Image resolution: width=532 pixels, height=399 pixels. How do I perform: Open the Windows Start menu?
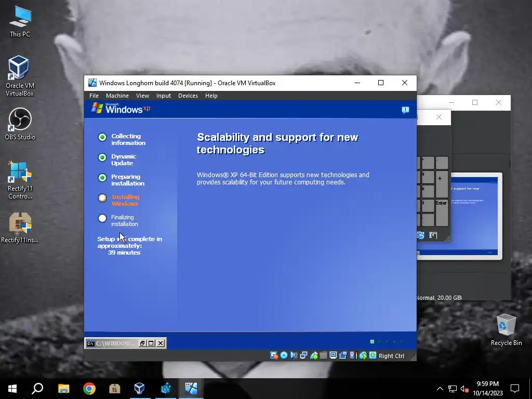[12, 389]
